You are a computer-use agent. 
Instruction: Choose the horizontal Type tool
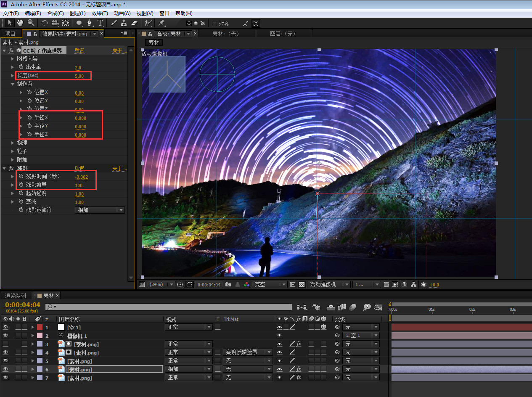[100, 23]
